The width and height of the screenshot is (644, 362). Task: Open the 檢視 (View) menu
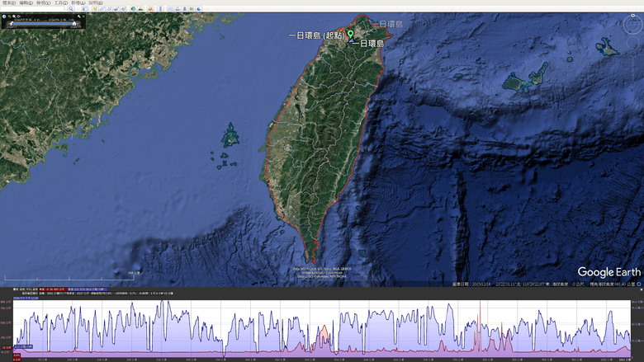coord(43,2)
